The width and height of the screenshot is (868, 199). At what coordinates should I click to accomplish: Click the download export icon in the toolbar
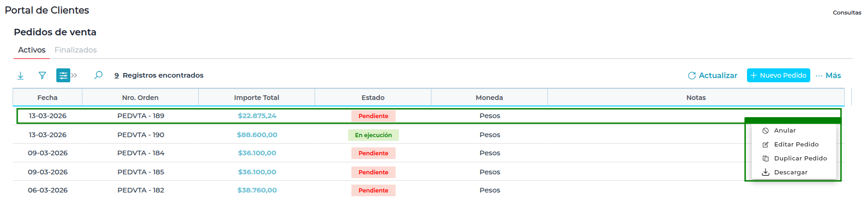20,75
